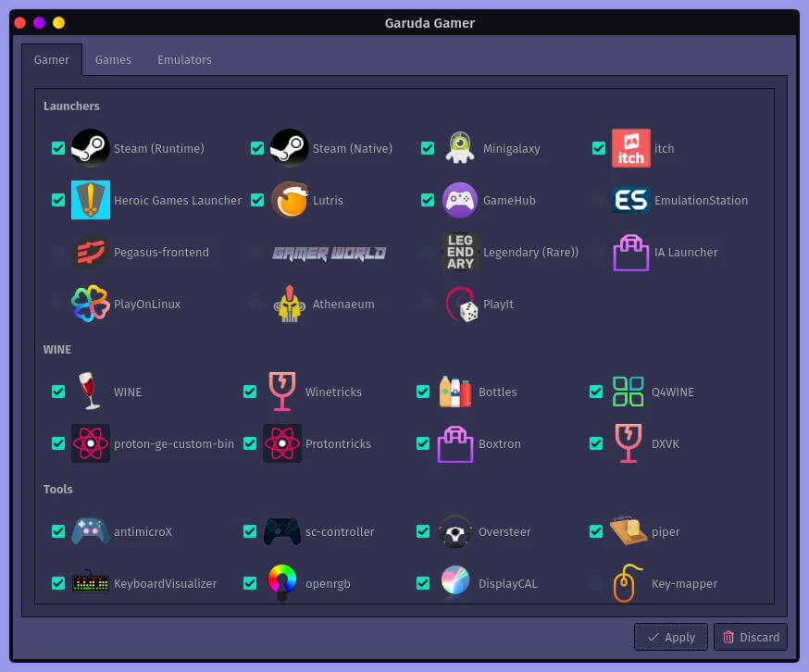Click the DisplayCAL icon
This screenshot has height=672, width=809.
pyautogui.click(x=455, y=580)
